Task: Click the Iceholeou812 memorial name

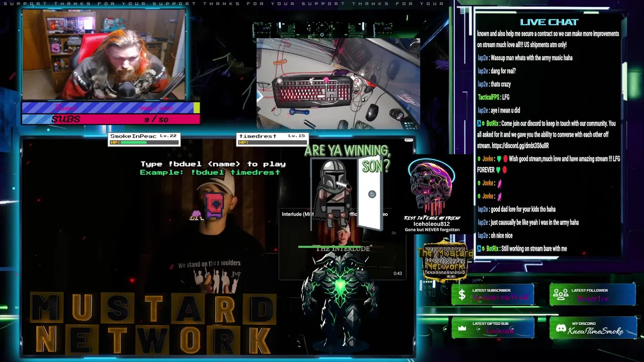Action: coord(432,224)
